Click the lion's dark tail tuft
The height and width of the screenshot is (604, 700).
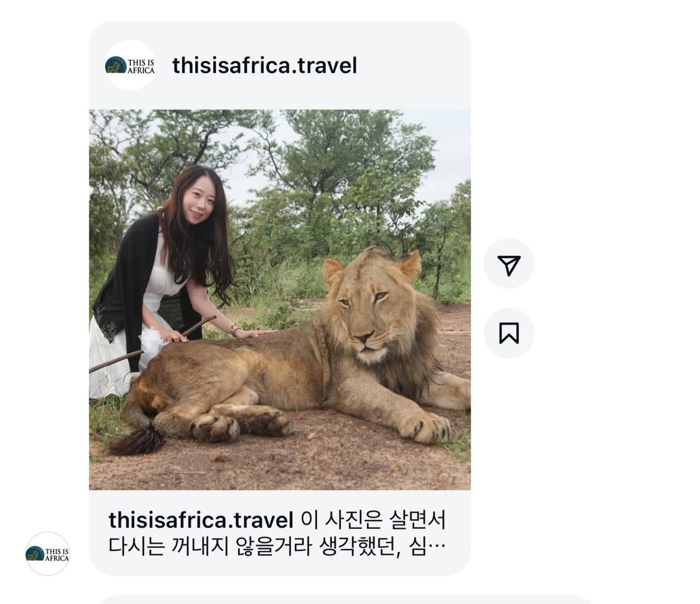(137, 441)
